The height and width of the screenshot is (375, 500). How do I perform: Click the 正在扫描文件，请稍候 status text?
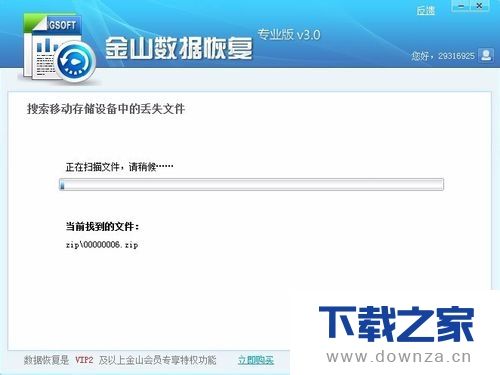[119, 167]
